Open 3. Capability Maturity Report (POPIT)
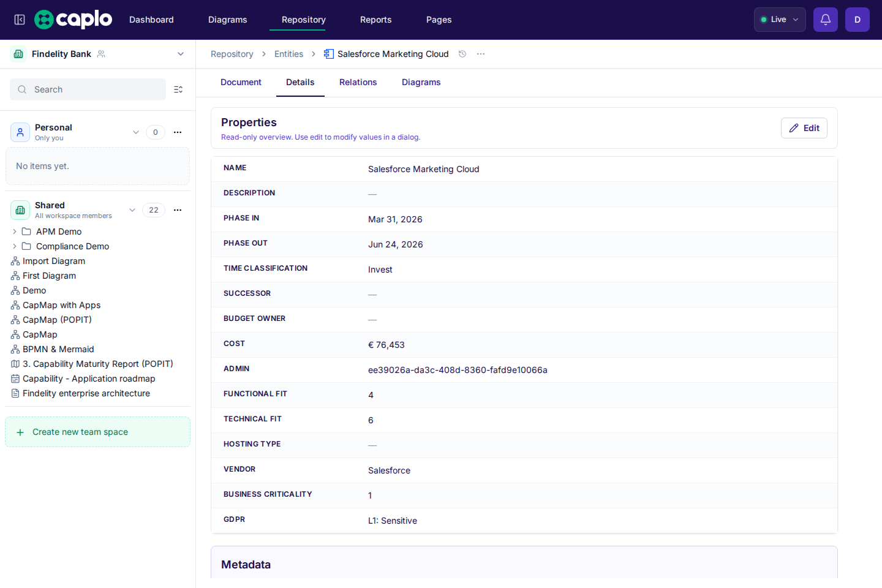This screenshot has width=882, height=588. tap(97, 364)
